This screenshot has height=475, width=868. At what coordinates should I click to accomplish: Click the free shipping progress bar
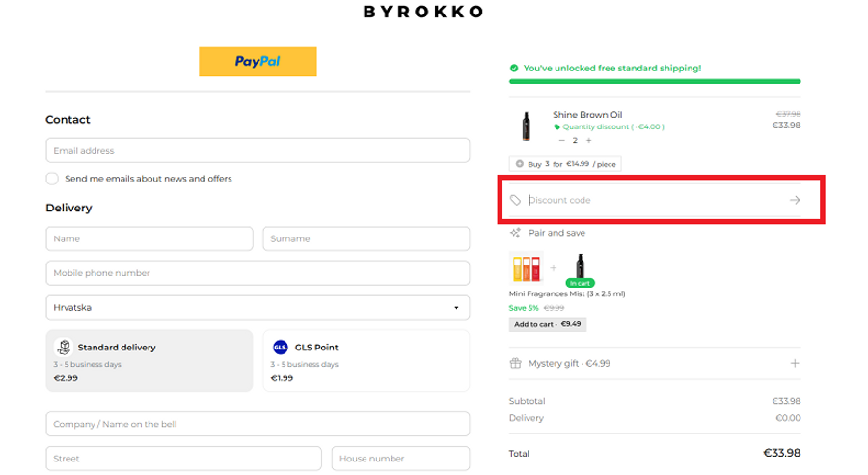(655, 82)
